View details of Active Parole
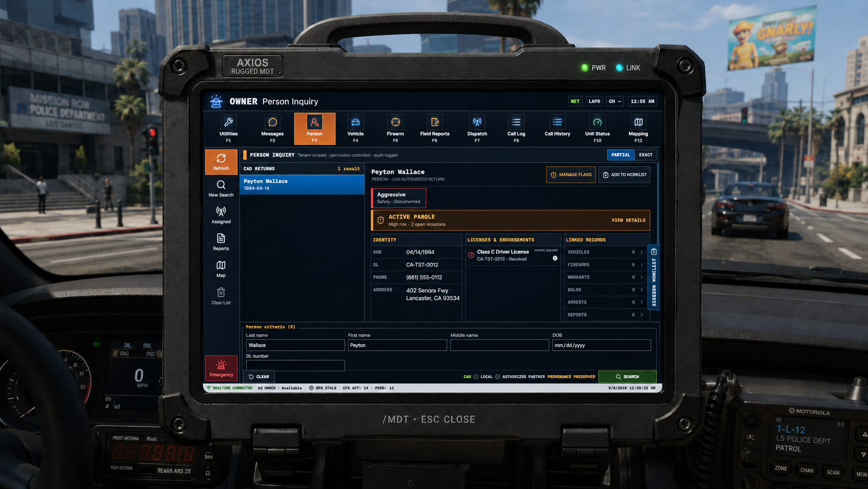This screenshot has width=868, height=489. 628,220
